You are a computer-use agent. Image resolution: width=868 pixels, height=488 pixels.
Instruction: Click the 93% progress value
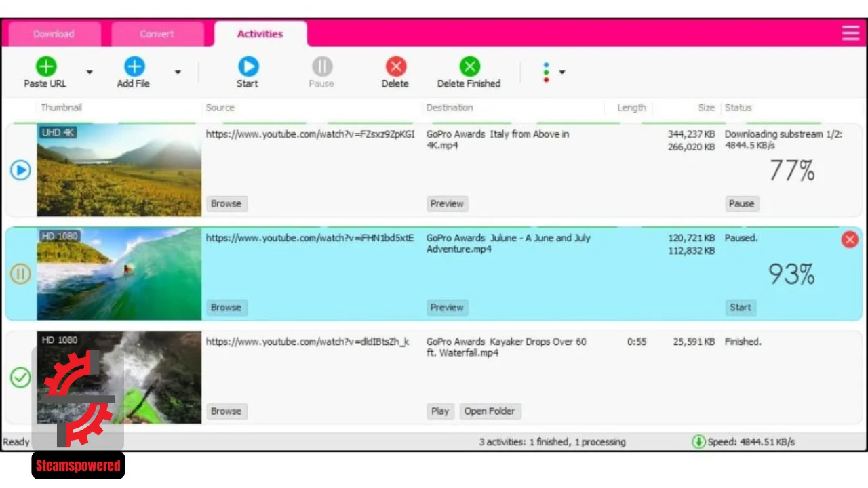pos(791,274)
